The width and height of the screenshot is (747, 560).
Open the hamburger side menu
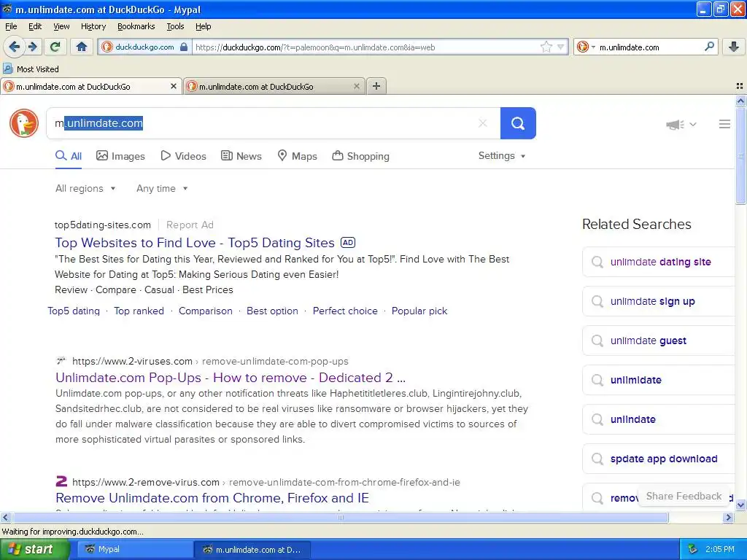click(x=724, y=124)
